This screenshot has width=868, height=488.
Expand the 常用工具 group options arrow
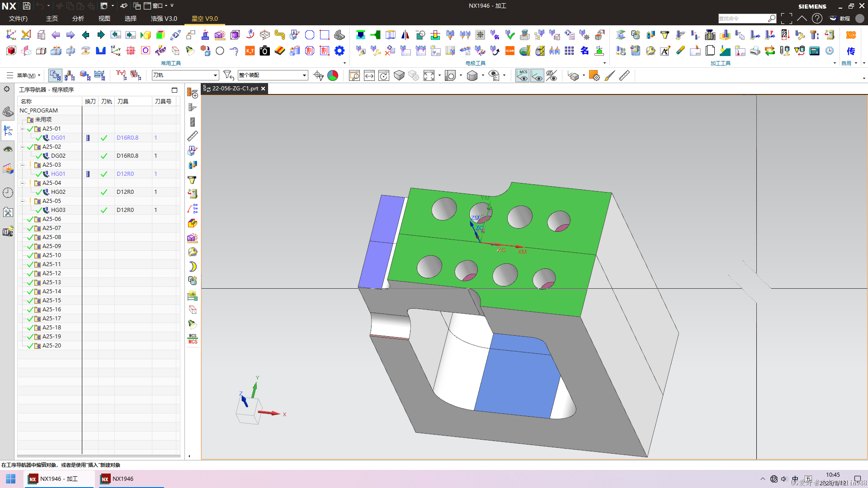[344, 63]
